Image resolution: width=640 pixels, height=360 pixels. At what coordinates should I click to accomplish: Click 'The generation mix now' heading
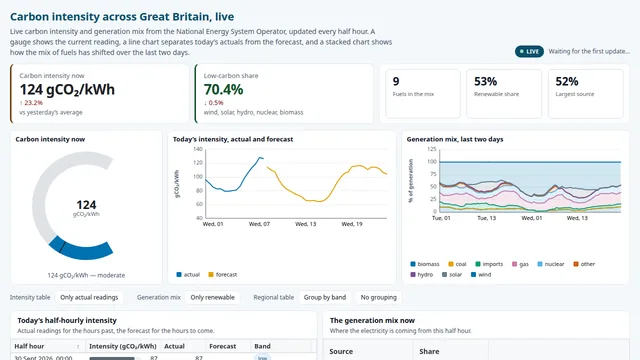[x=372, y=320]
